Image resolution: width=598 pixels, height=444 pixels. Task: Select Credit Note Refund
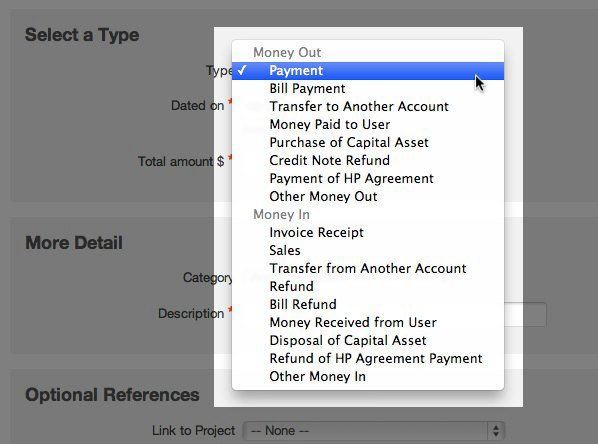pos(368,161)
